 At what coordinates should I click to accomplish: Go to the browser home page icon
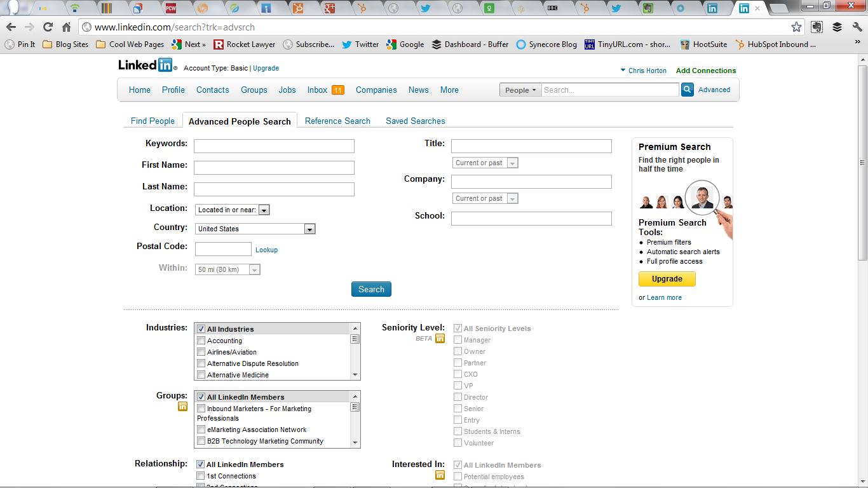(x=66, y=27)
